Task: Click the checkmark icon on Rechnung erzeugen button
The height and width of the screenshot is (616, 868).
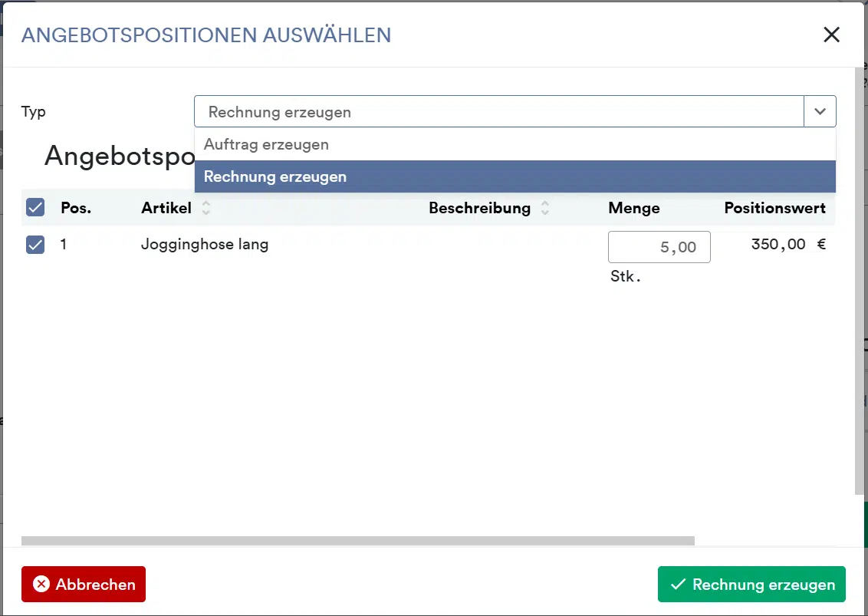Action: [x=678, y=584]
